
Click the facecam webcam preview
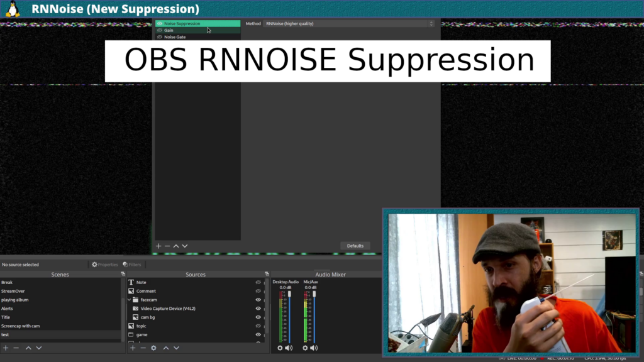tap(511, 282)
